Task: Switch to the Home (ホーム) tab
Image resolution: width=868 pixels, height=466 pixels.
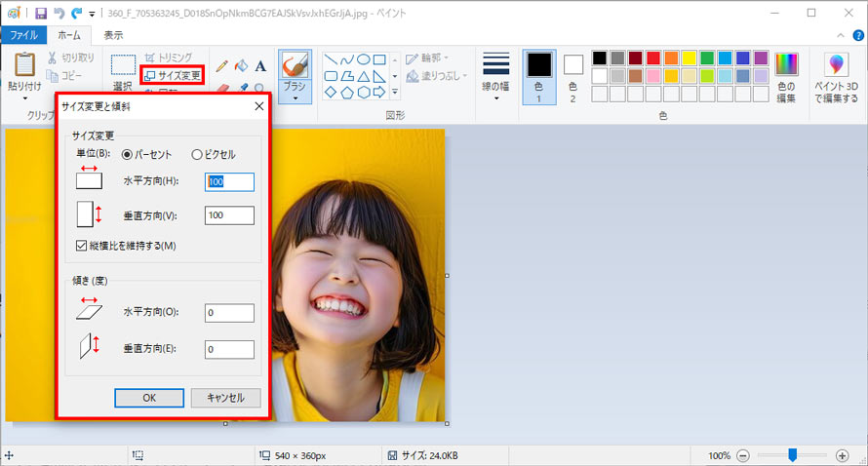Action: [69, 35]
